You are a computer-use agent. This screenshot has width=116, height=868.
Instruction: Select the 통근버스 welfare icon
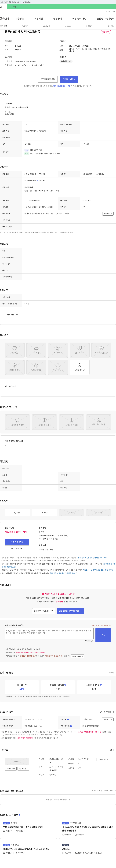pyautogui.click(x=15, y=350)
